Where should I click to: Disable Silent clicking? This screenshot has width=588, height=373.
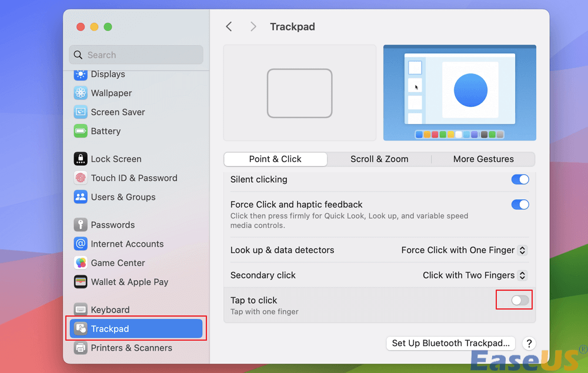click(520, 179)
